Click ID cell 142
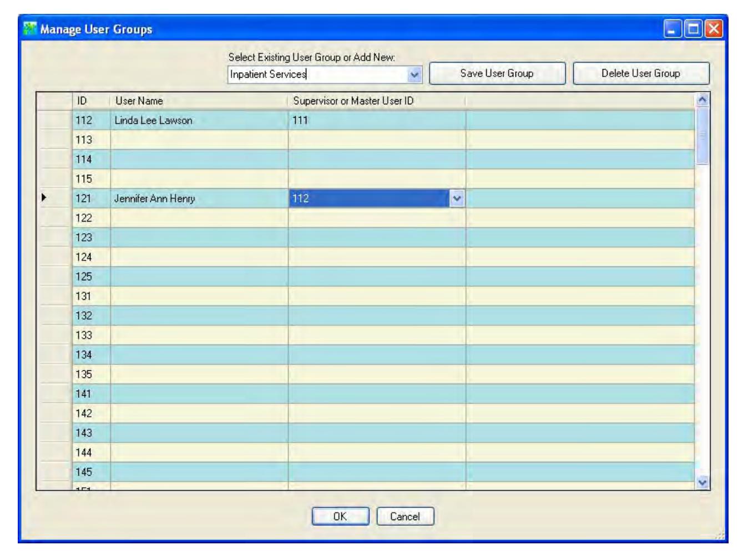 pyautogui.click(x=92, y=413)
